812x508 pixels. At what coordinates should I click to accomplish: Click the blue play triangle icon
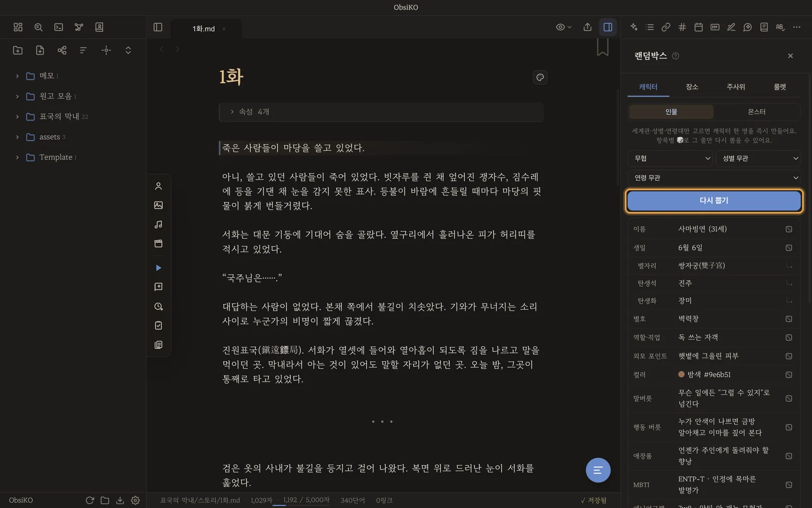click(x=158, y=268)
